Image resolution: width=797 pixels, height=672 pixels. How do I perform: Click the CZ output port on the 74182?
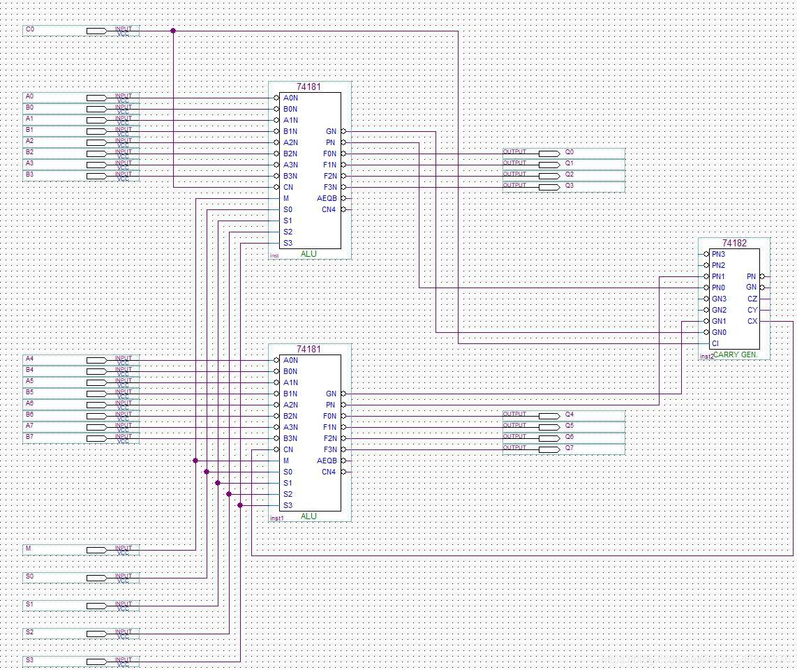point(752,299)
